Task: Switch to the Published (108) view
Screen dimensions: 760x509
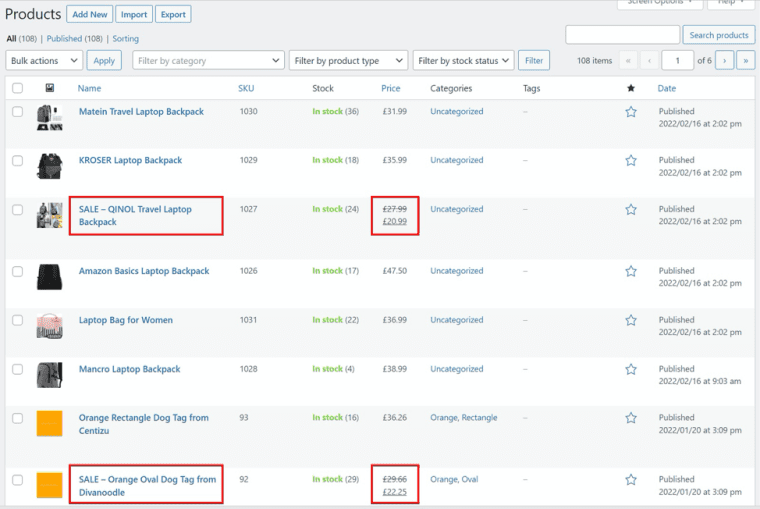Action: (x=75, y=38)
